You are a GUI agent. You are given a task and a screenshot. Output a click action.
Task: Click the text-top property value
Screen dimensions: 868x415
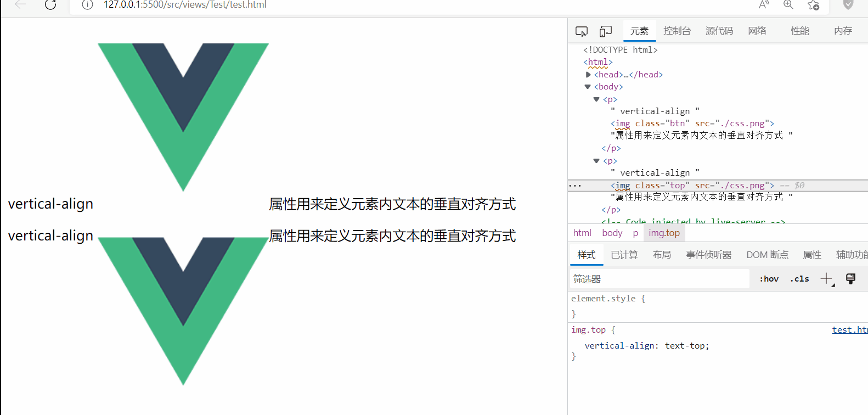click(x=685, y=346)
